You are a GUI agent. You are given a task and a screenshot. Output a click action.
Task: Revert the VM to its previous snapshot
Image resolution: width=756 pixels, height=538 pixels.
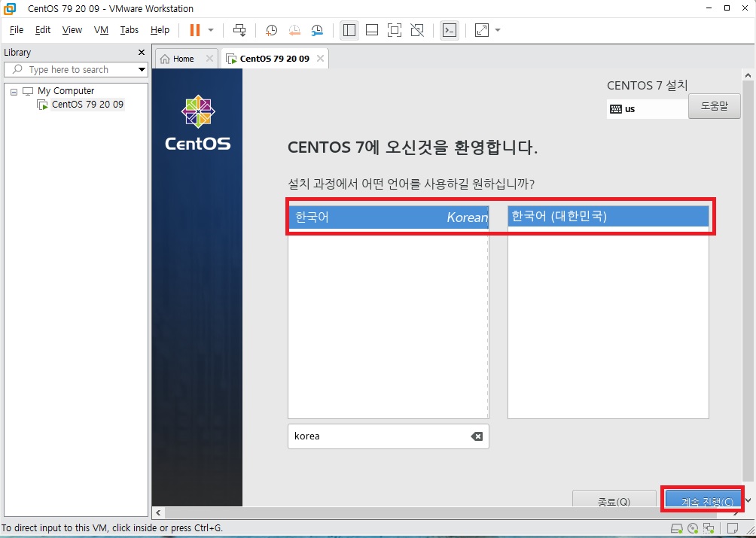tap(294, 30)
